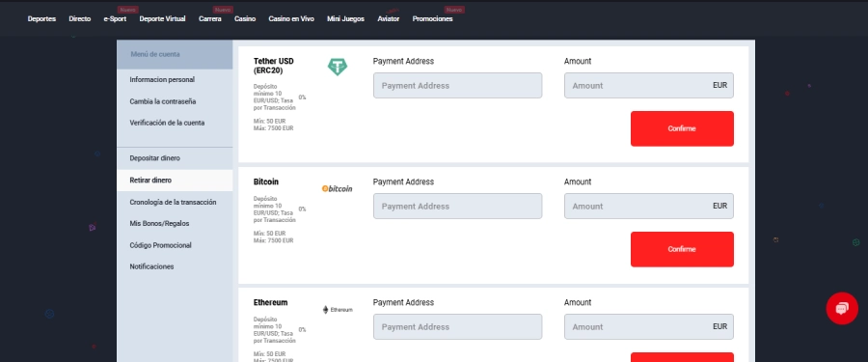Go to Depositar dinero

(x=175, y=158)
